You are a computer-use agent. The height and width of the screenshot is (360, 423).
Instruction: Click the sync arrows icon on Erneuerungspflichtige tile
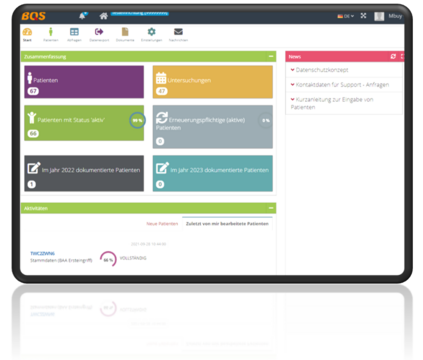pyautogui.click(x=162, y=117)
